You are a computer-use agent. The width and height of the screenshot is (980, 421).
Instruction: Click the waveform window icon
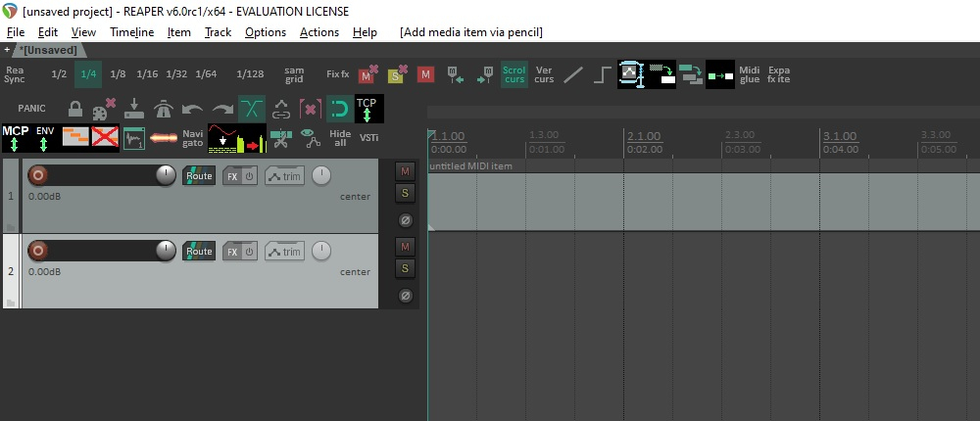(x=133, y=138)
